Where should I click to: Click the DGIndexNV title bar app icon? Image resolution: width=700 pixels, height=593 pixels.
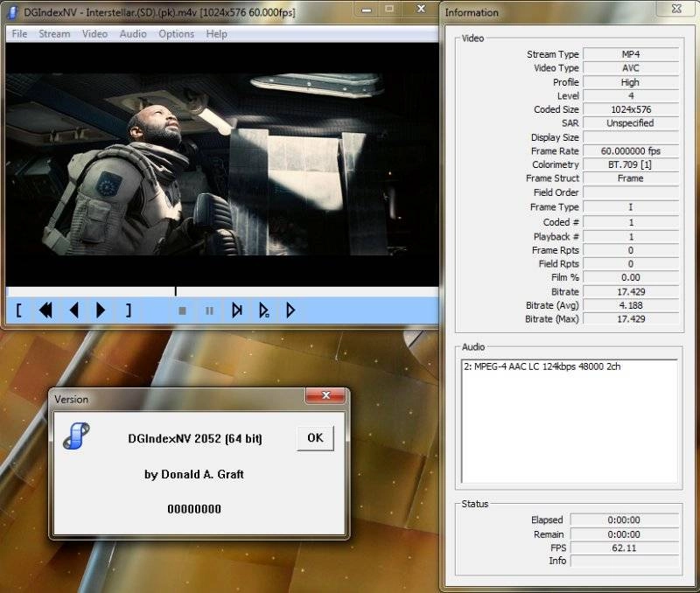(x=13, y=12)
